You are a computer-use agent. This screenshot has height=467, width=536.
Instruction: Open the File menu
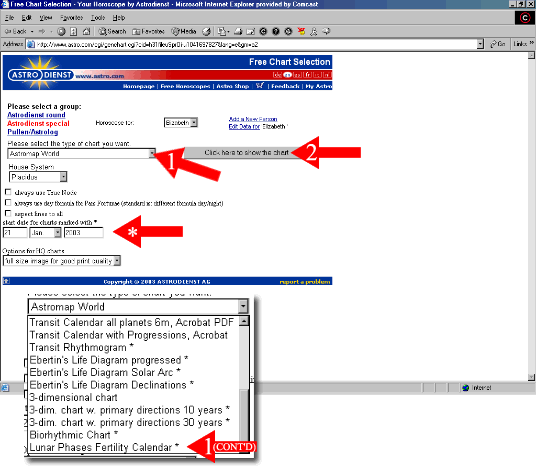[10, 17]
